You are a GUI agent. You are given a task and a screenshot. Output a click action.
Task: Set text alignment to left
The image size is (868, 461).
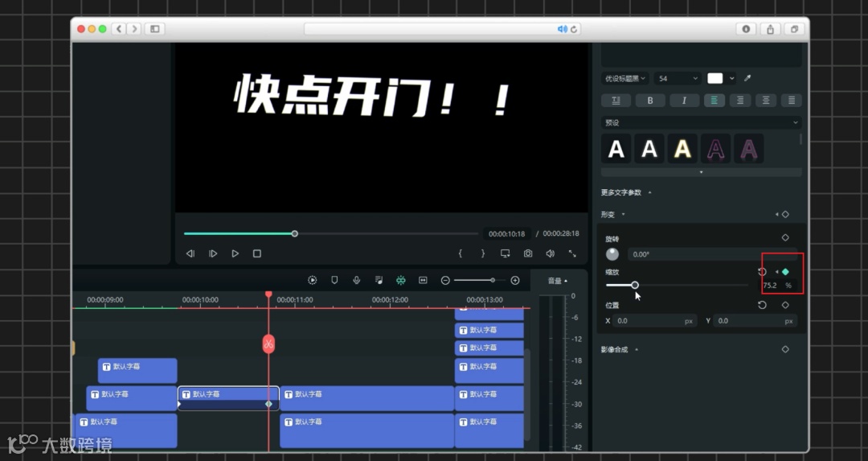click(714, 101)
